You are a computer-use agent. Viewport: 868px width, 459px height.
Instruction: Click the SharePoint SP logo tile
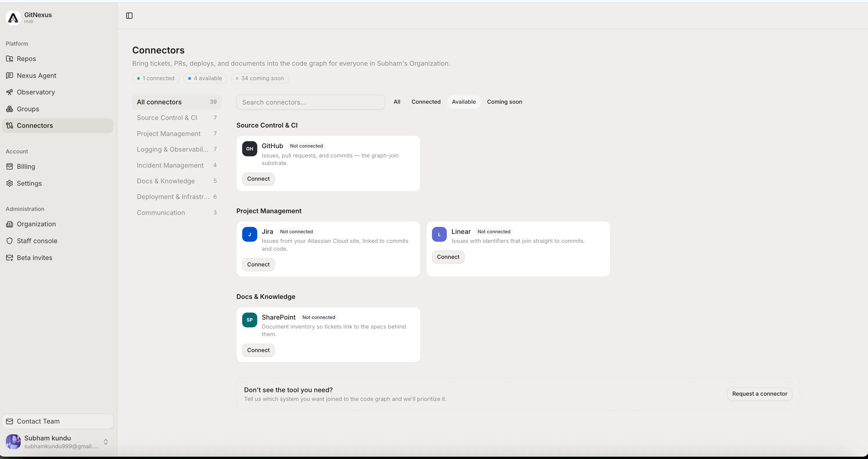coord(250,320)
